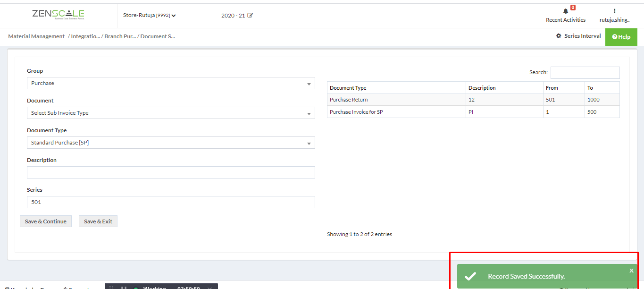The width and height of the screenshot is (644, 289).
Task: Open the three-dot user menu icon
Action: click(614, 11)
